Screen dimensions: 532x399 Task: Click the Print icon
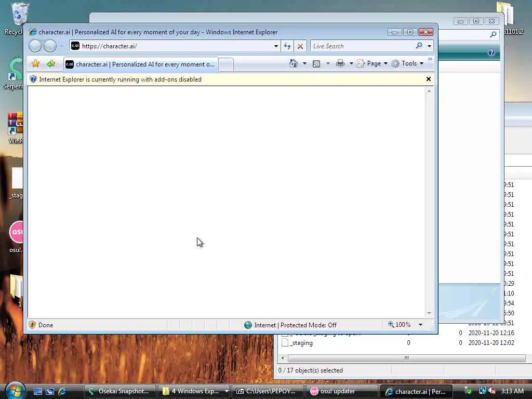point(340,63)
